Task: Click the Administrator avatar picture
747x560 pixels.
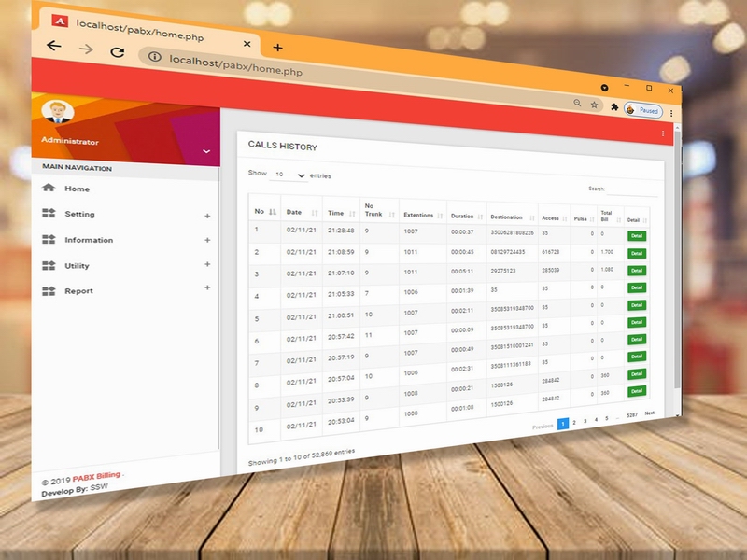Action: click(58, 113)
